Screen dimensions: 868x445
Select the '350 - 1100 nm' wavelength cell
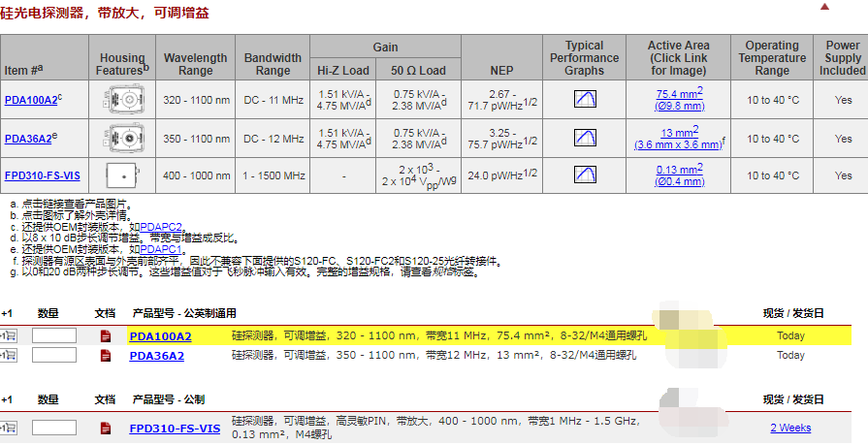click(196, 139)
